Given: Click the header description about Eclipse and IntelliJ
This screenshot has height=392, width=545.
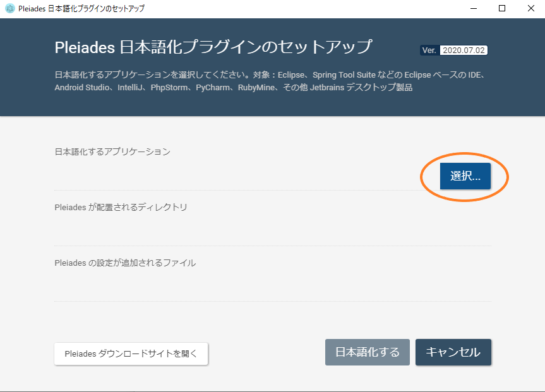Looking at the screenshot, I should point(265,81).
